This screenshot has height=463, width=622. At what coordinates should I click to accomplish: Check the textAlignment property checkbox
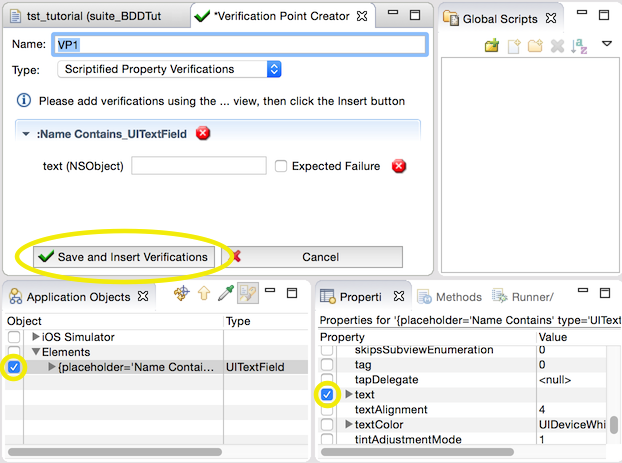[327, 409]
